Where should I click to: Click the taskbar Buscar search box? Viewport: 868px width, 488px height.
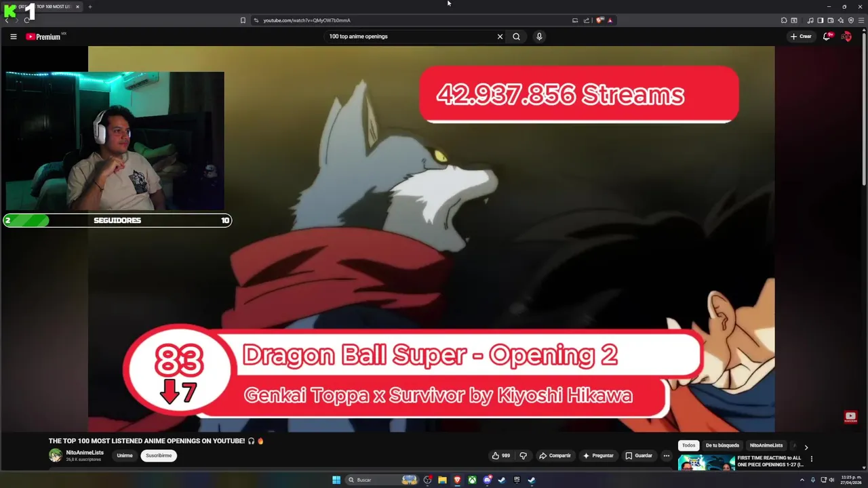click(382, 480)
